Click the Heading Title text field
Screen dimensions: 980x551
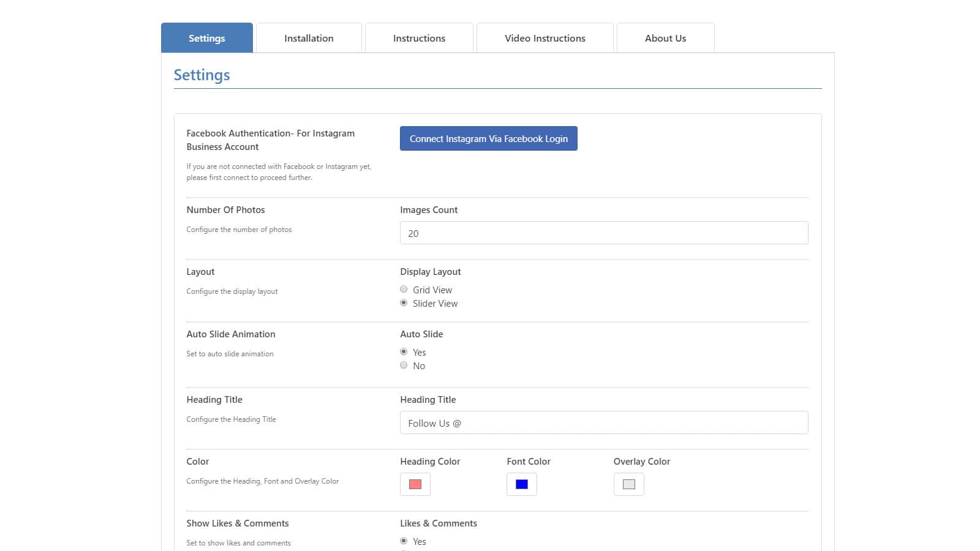click(603, 422)
